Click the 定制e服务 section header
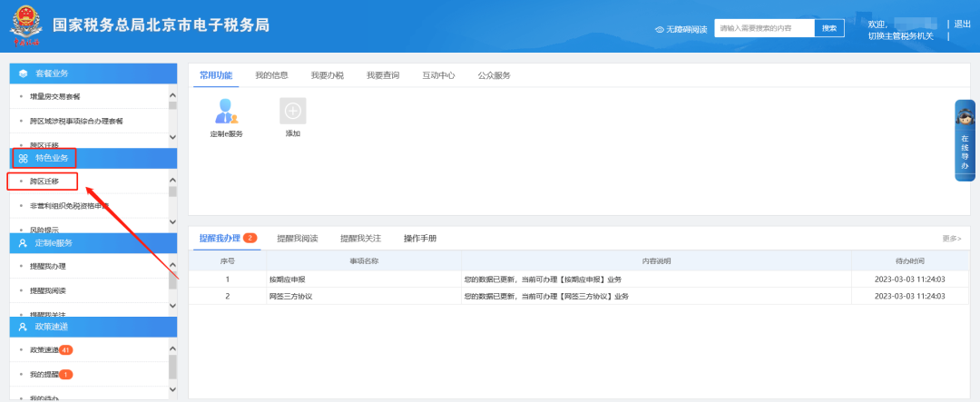Screen dimensions: 980x402 tap(93, 243)
